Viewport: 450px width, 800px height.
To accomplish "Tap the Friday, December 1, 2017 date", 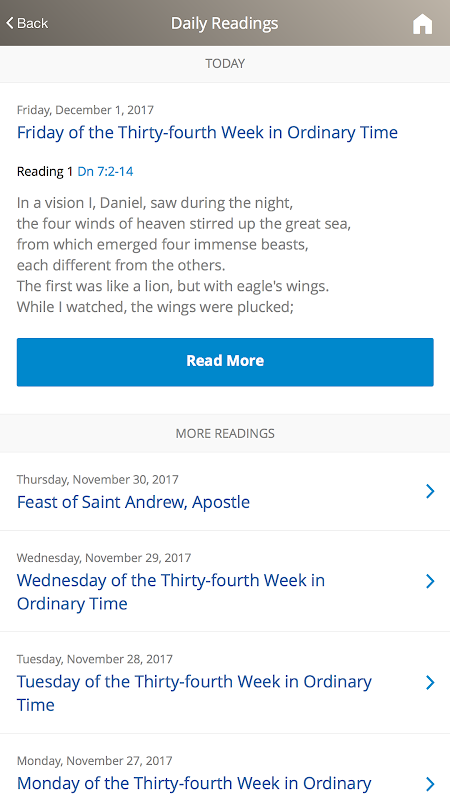I will click(x=85, y=110).
